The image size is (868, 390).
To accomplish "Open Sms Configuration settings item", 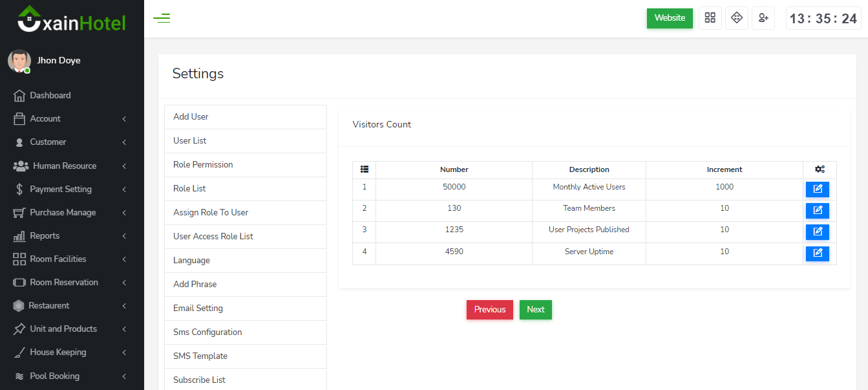I will tap(207, 332).
